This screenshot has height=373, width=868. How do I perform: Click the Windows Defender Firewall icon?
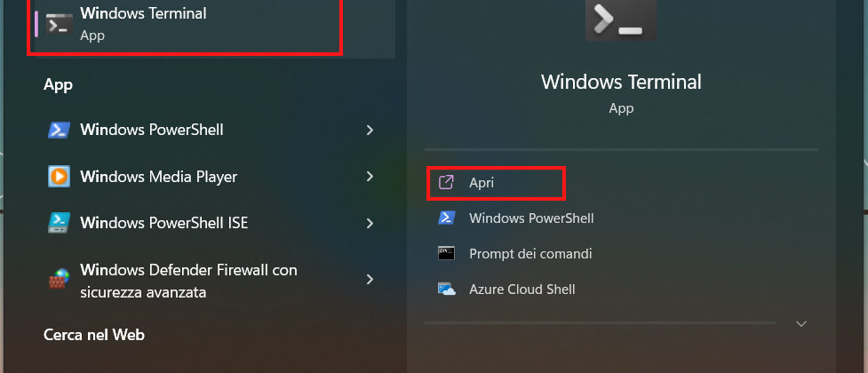tap(59, 281)
